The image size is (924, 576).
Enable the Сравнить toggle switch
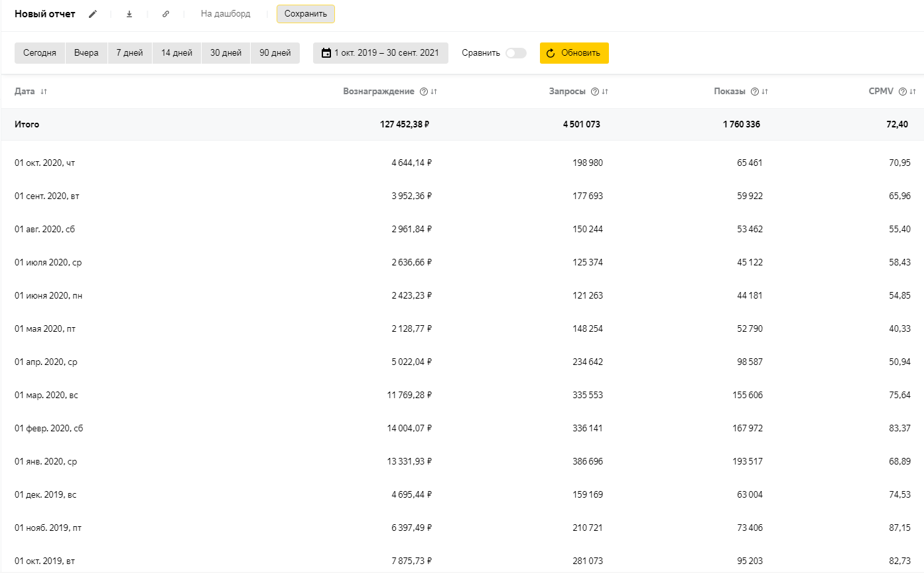[515, 53]
